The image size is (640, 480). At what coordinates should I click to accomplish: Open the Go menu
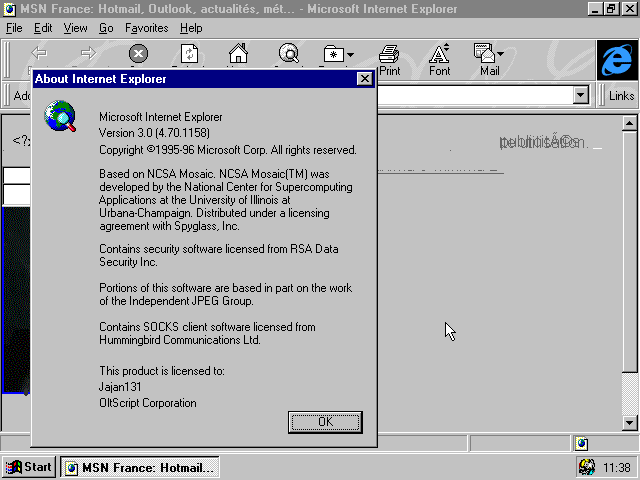106,28
